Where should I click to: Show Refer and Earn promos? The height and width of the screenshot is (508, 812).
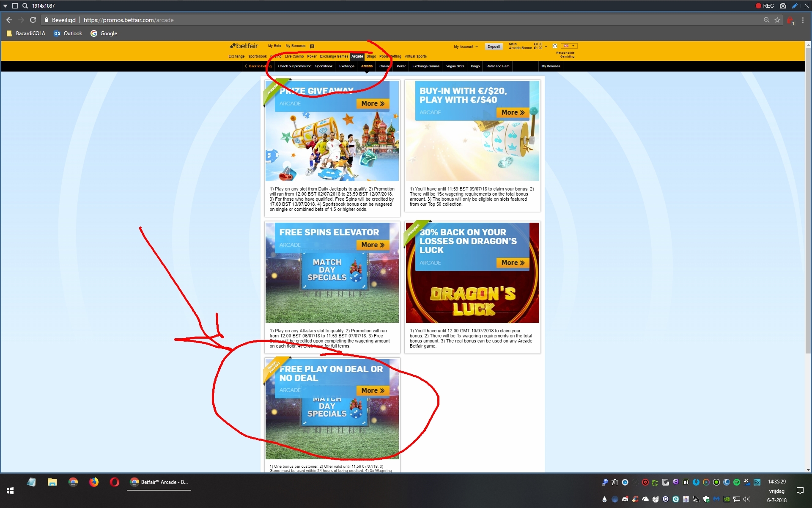tap(498, 66)
